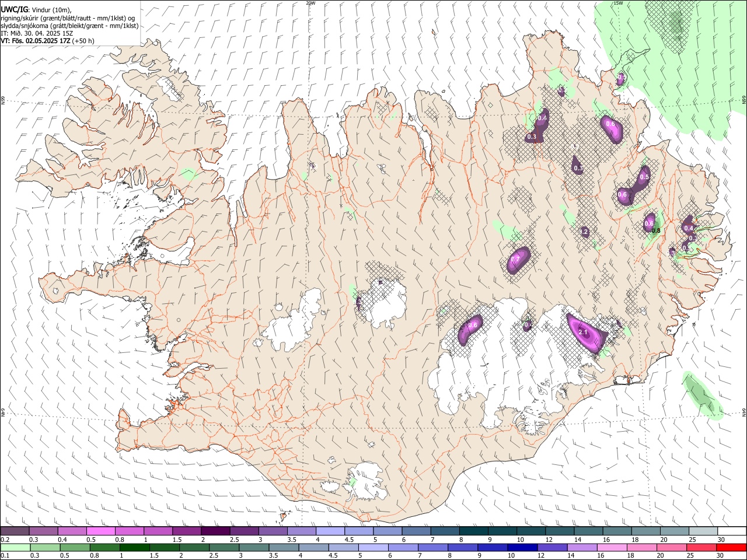Pick the 14 teal-gray swatch in the upper legend

coord(588,531)
